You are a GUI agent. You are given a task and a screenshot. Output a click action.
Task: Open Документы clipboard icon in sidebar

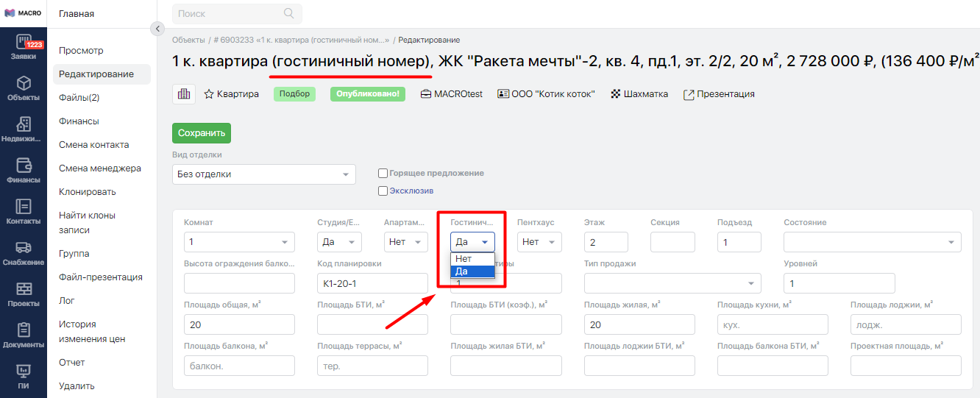click(x=23, y=335)
